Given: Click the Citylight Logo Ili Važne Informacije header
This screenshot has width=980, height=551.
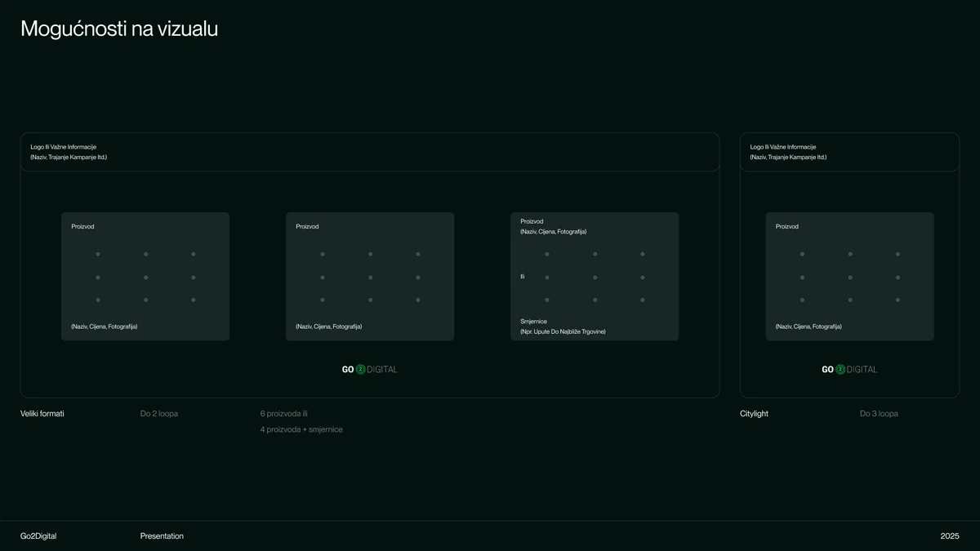Looking at the screenshot, I should 849,152.
